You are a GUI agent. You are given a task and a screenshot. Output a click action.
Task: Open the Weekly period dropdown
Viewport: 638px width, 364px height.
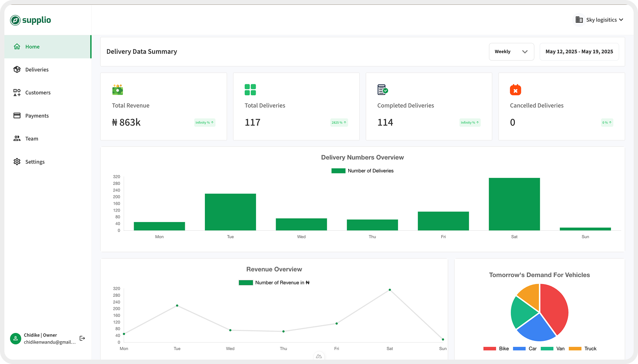click(x=511, y=52)
